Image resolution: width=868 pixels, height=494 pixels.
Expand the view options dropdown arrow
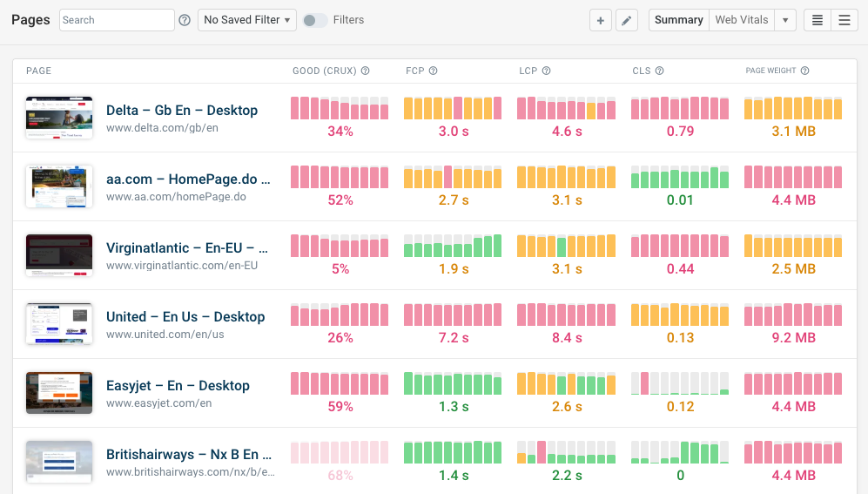tap(785, 21)
